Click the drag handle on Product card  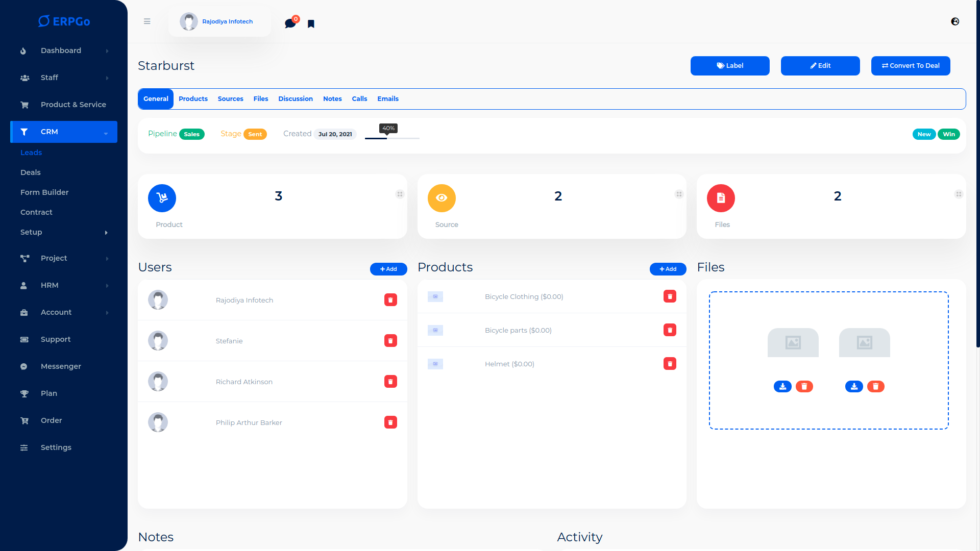400,194
